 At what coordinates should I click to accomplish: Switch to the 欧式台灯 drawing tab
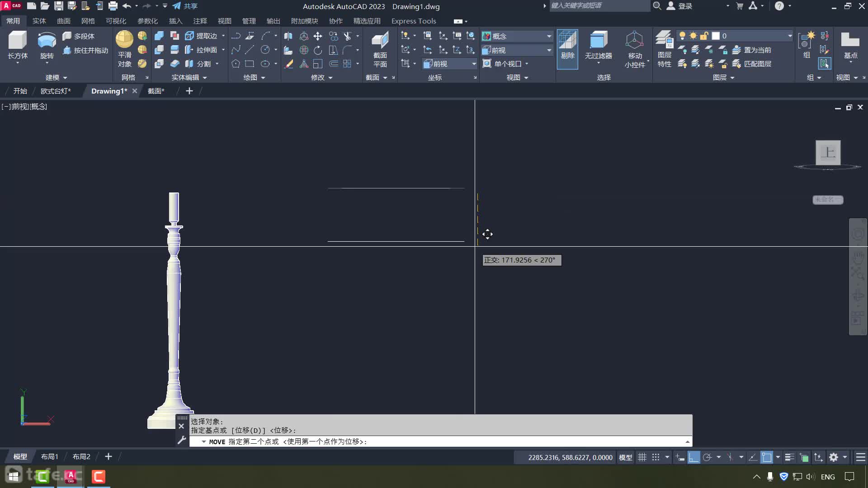click(x=56, y=91)
